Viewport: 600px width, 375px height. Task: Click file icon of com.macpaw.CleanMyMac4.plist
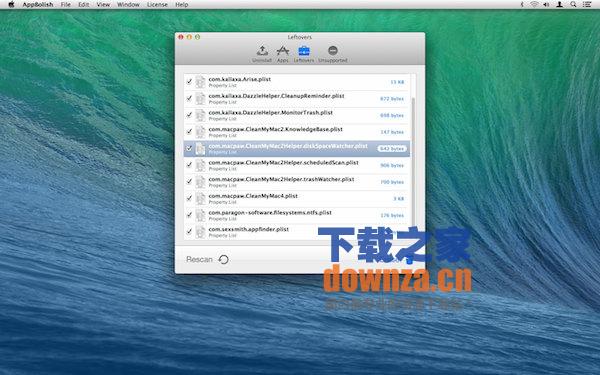pos(200,199)
